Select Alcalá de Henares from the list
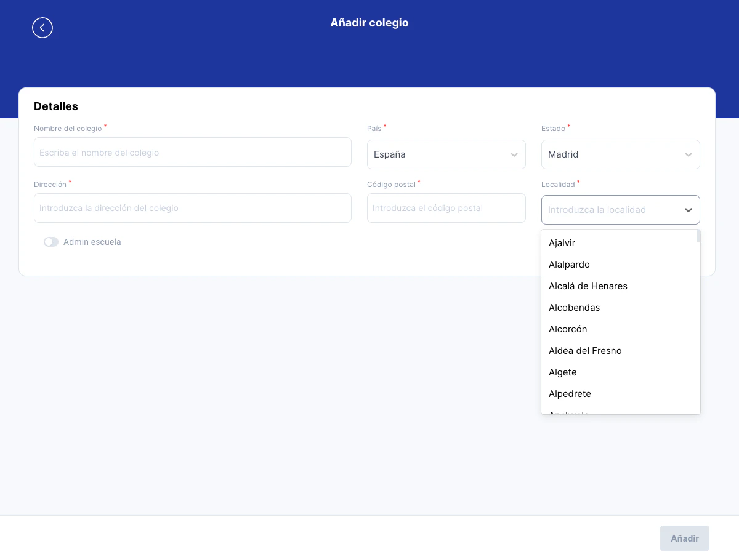This screenshot has height=560, width=739. click(x=588, y=286)
